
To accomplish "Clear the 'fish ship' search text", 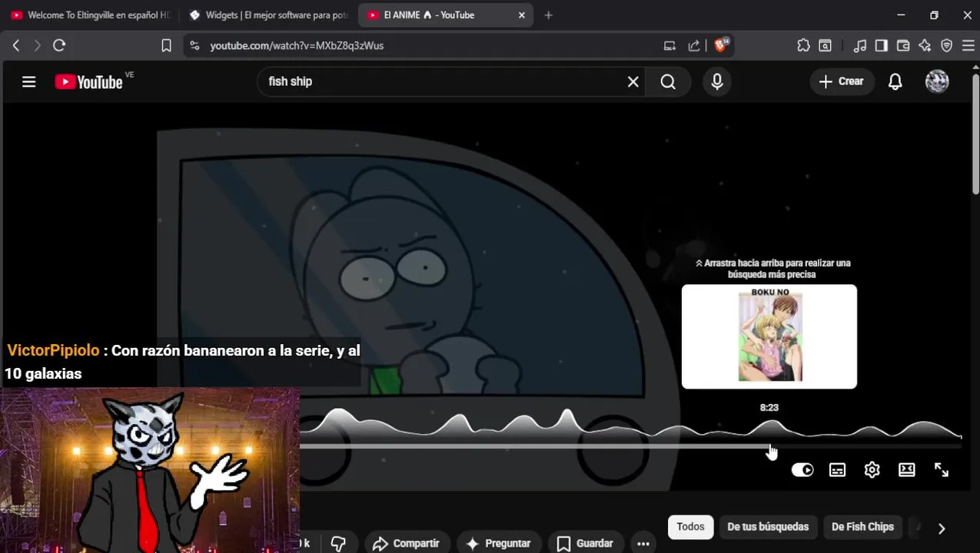I will coord(633,81).
